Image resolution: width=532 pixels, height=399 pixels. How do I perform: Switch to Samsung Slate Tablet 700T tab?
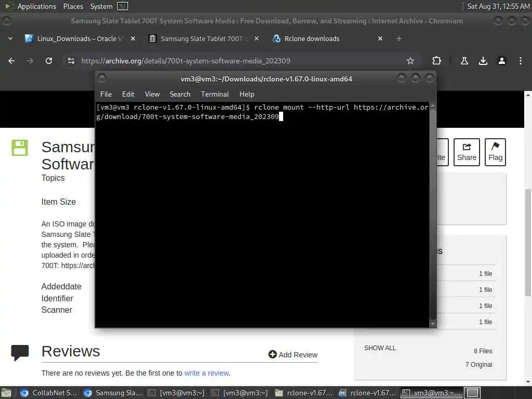pyautogui.click(x=202, y=38)
